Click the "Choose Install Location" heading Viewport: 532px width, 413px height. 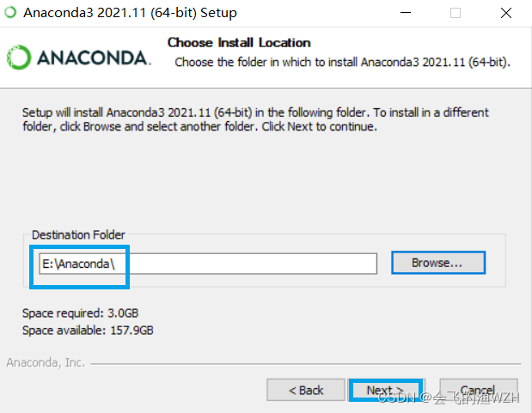tap(239, 43)
